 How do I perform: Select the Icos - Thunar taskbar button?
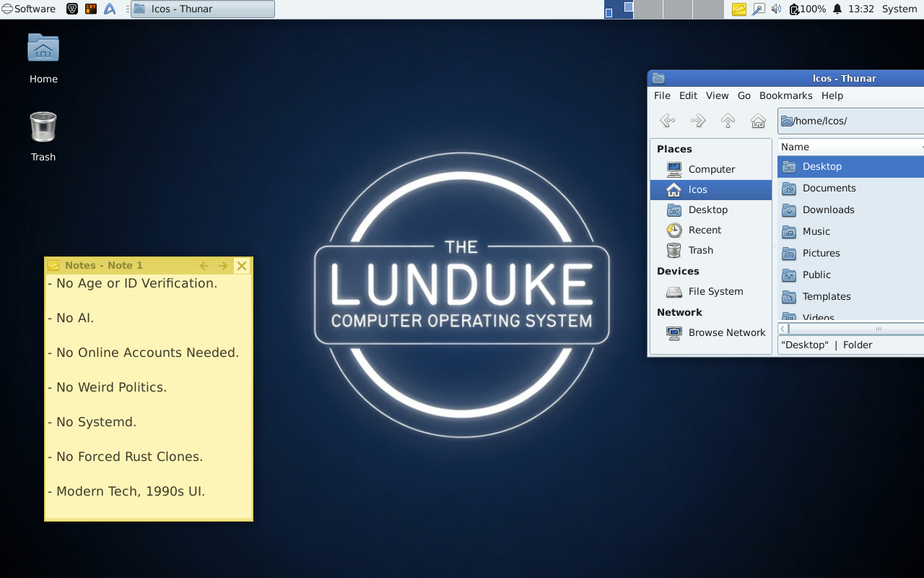[203, 9]
